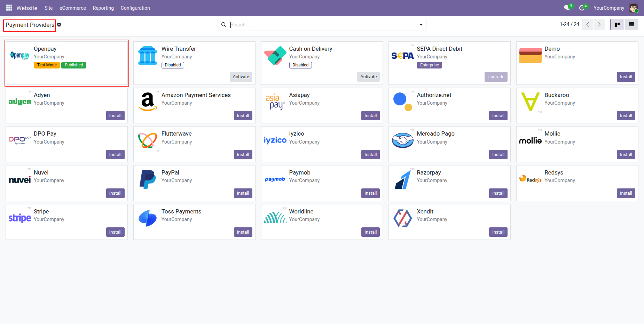Viewport: 644px width, 324px height.
Task: Click the Demo card icon
Action: [x=531, y=56]
